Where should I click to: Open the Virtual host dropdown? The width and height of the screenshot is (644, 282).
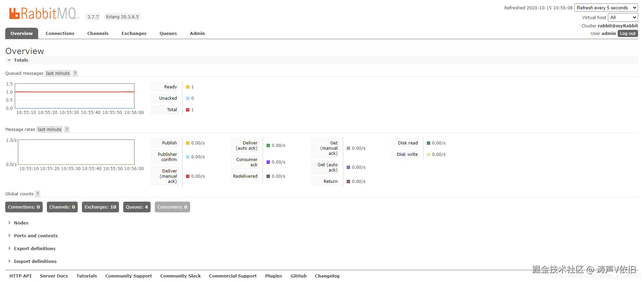click(623, 17)
